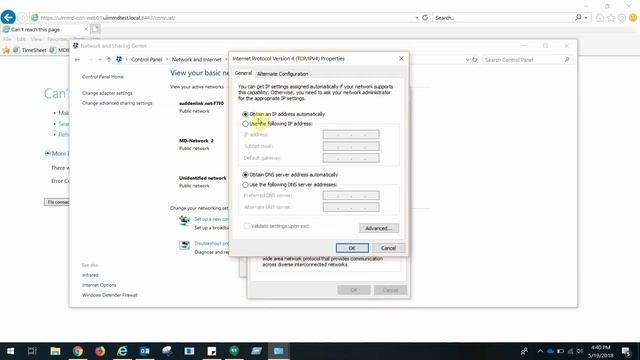The width and height of the screenshot is (640, 360).
Task: Click Internet Explorer forward arrow button
Action: tap(22, 18)
